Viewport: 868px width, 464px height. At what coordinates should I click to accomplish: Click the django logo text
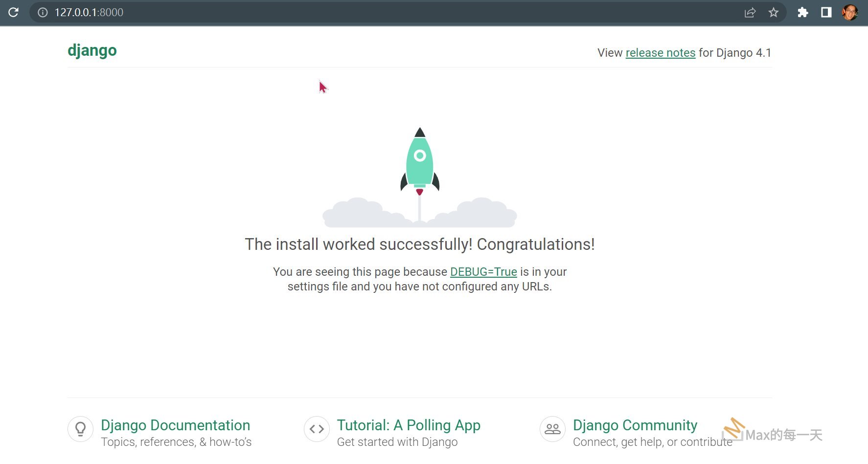(92, 50)
